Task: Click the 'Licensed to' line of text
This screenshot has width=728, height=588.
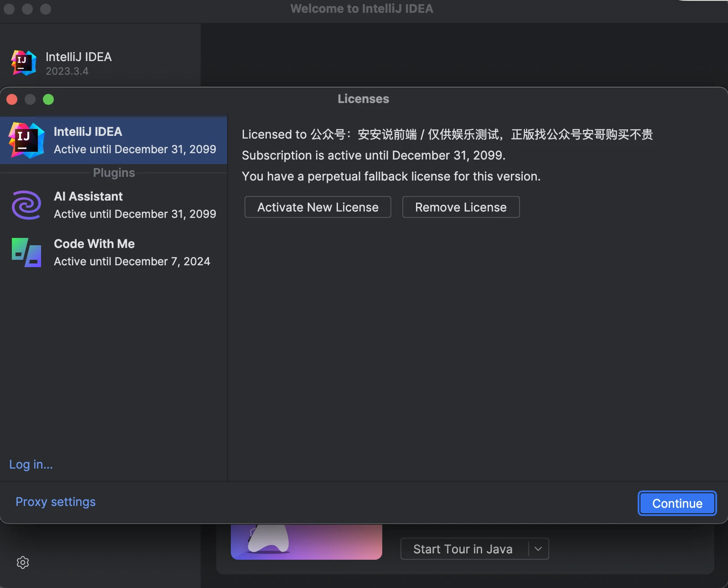Action: [447, 134]
